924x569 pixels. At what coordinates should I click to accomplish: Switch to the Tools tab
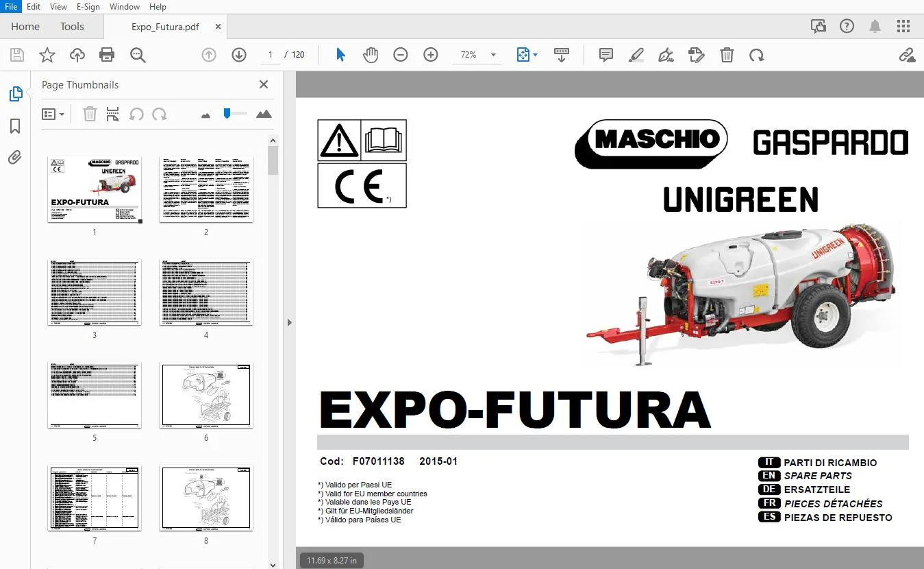72,27
